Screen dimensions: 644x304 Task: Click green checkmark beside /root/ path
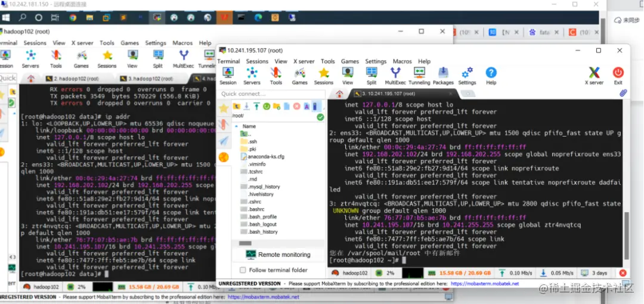(x=320, y=117)
